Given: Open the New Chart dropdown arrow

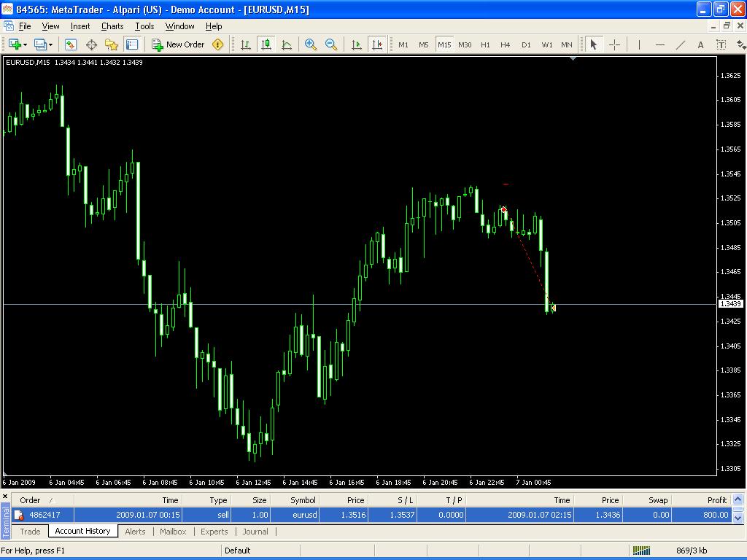Looking at the screenshot, I should [26, 44].
